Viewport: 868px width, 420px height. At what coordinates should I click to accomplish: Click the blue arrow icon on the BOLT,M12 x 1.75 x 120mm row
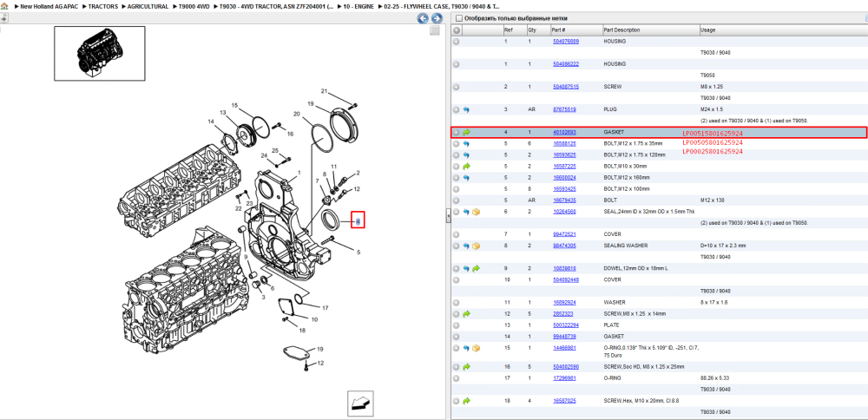click(467, 155)
